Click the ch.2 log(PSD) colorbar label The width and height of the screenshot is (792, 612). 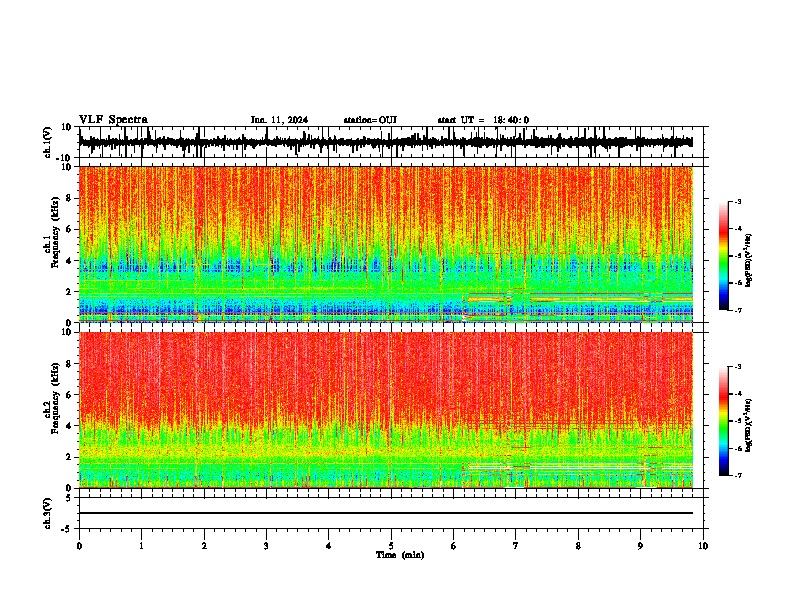coord(748,425)
